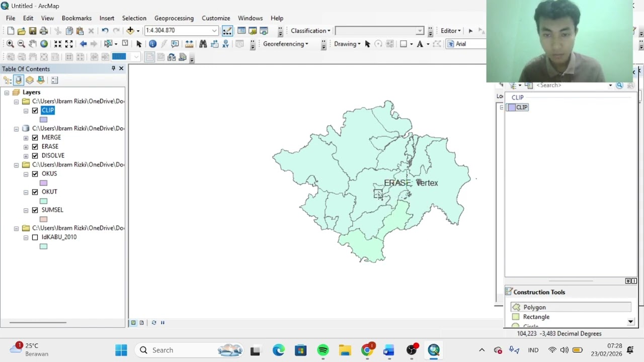Select the Zoom Out tool
644x362 pixels.
click(21, 44)
